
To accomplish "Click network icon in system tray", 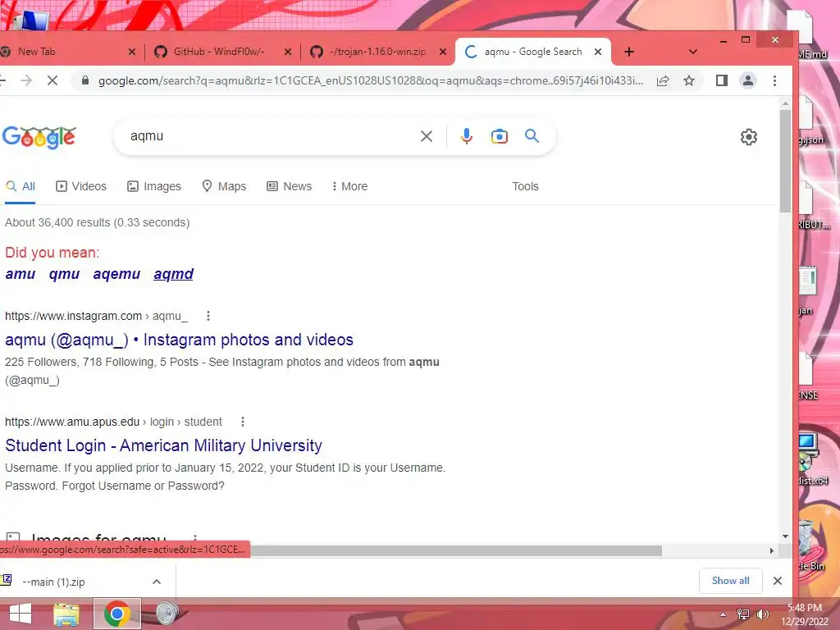I will [743, 614].
